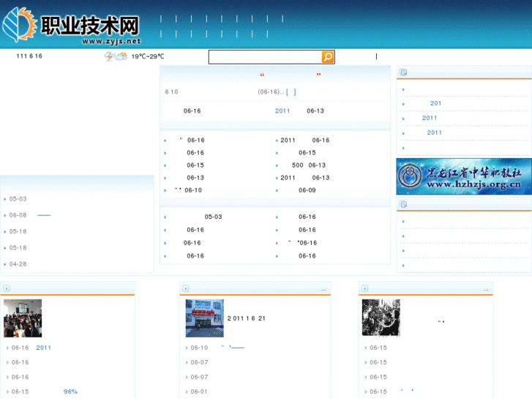This screenshot has width=532, height=399.
Task: Click the header icon above the black-and-white photo
Action: coord(364,288)
